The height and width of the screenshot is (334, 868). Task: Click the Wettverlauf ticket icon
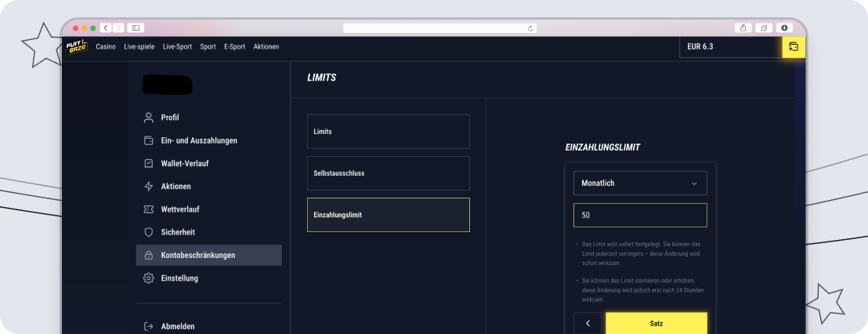148,209
